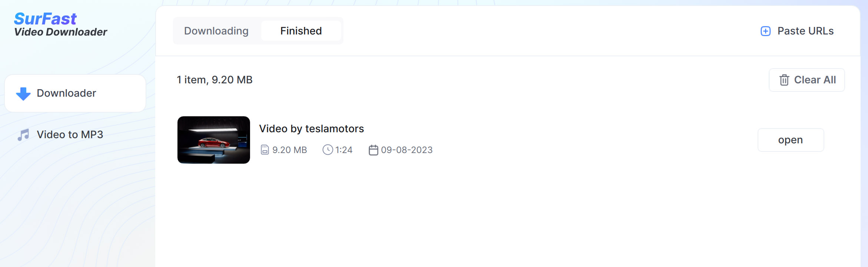Go to Video to MP3 in sidebar
868x267 pixels.
(75, 135)
